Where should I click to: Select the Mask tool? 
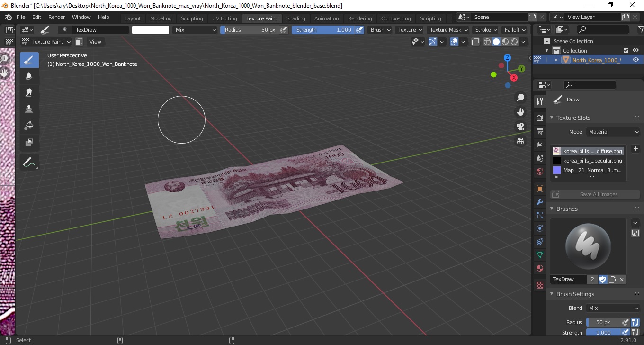[29, 142]
